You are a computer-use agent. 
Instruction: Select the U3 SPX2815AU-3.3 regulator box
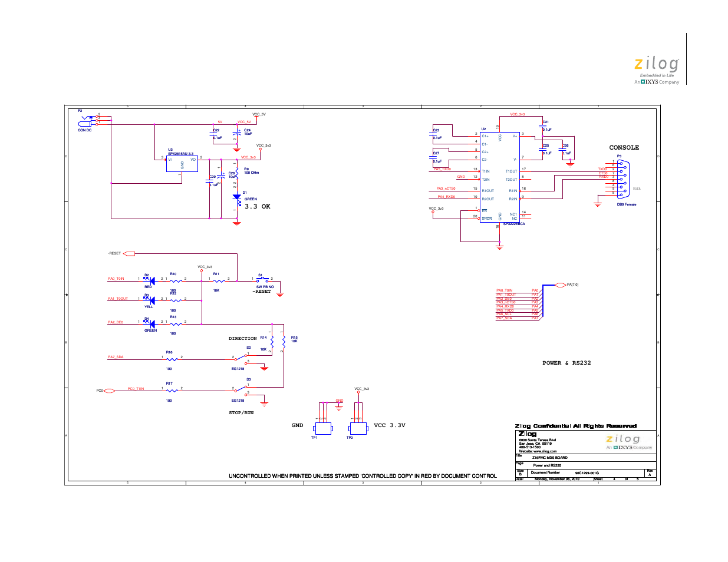(x=182, y=164)
